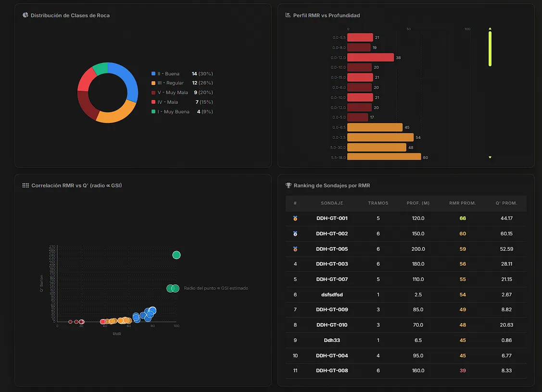Screen dimensions: 542x392
Task: Click the down arrow of the RMR profile scroller
Action: (490, 157)
